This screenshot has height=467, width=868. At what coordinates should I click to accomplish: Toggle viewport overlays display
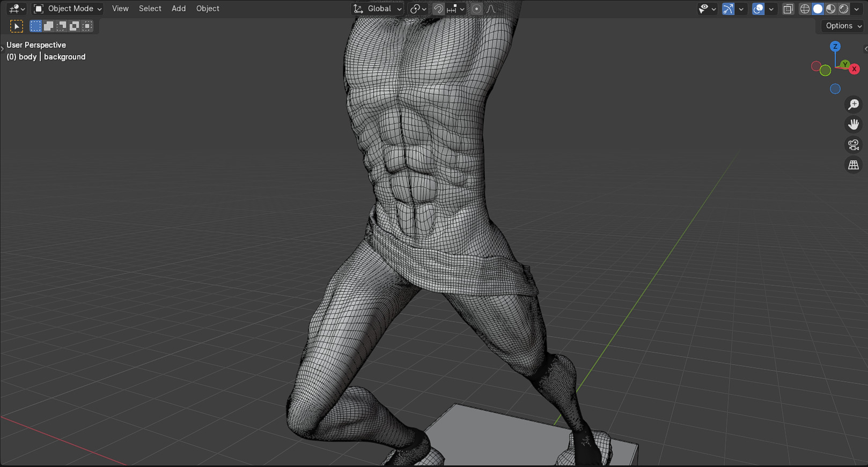pos(758,9)
